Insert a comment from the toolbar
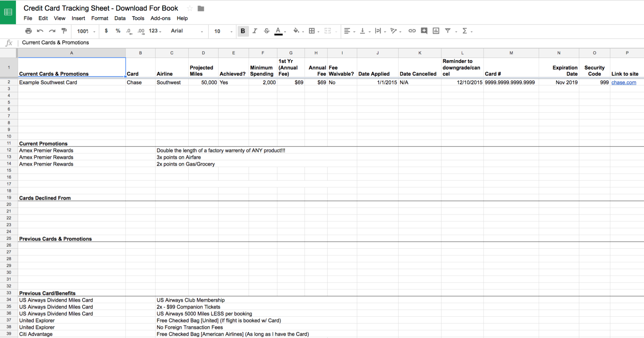Image resolution: width=644 pixels, height=338 pixels. click(x=424, y=31)
